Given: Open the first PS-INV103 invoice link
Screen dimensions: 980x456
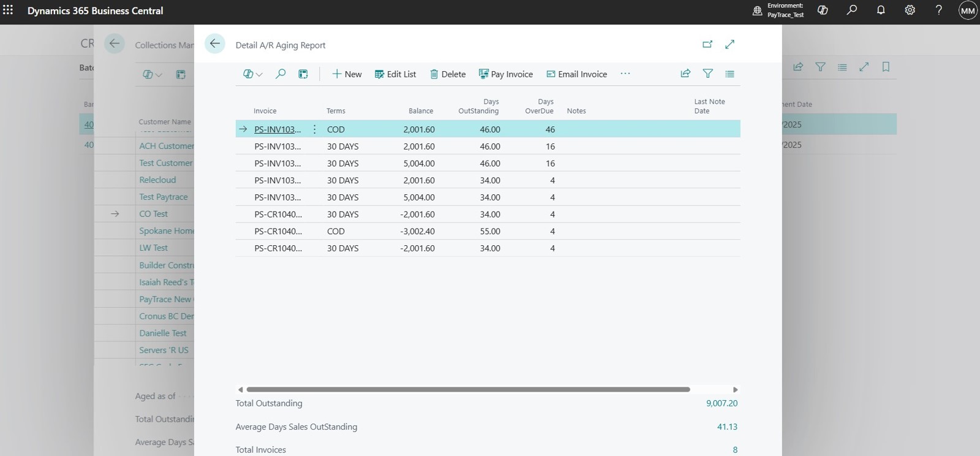Looking at the screenshot, I should [x=277, y=129].
